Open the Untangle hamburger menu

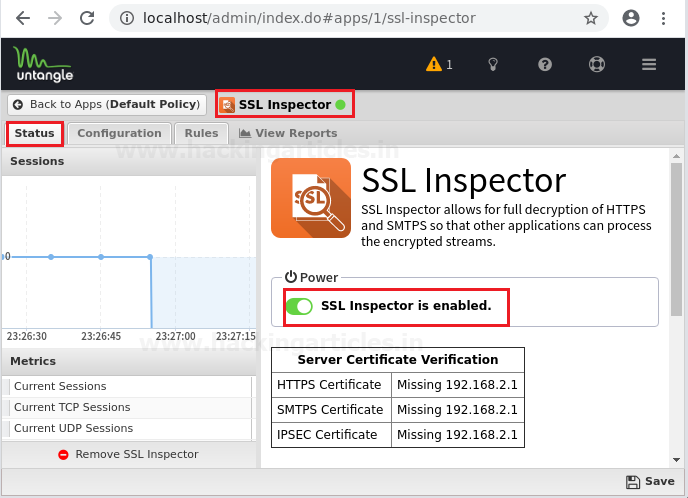tap(649, 64)
